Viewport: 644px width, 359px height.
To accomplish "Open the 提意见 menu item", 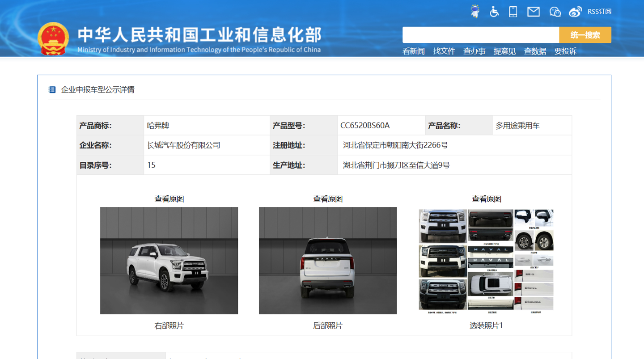I will pyautogui.click(x=505, y=51).
